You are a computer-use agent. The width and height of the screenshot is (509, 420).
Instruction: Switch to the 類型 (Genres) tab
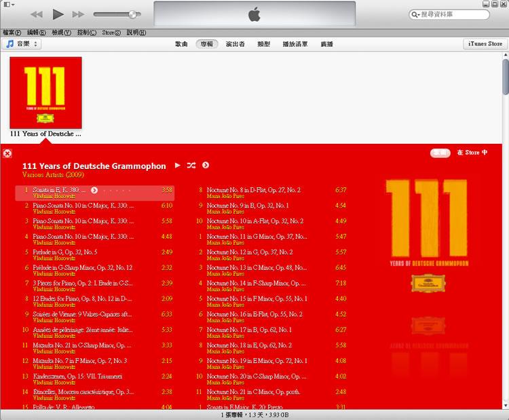[x=263, y=44]
